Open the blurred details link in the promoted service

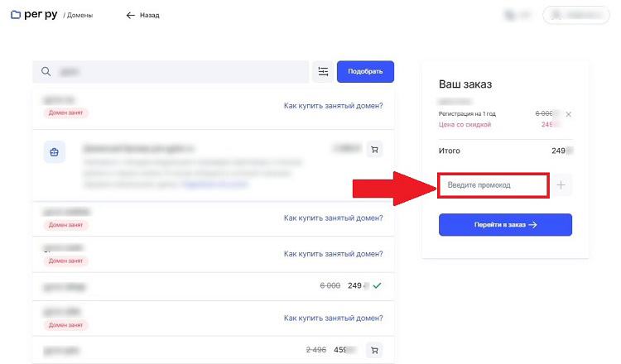(x=215, y=184)
